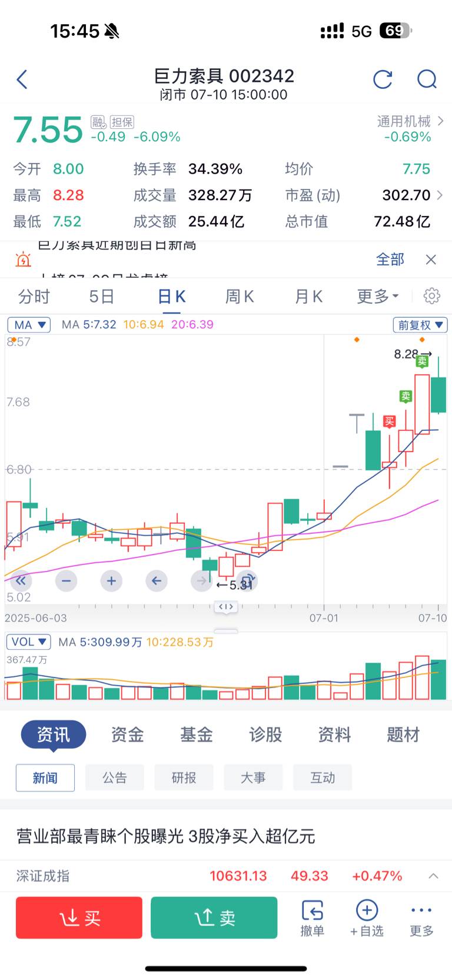
Task: Open the 诊股 tab
Action: (265, 735)
